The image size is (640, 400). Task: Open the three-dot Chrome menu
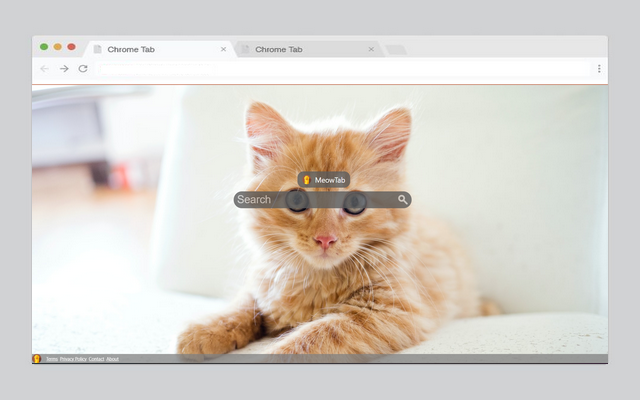(x=599, y=69)
